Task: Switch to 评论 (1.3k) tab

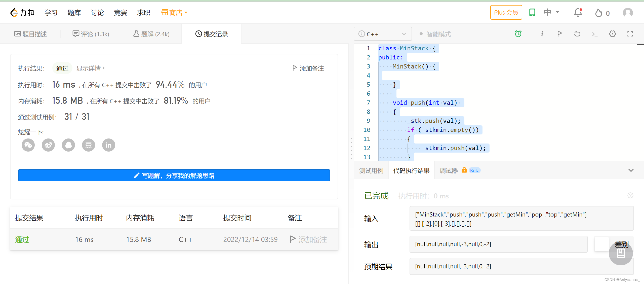Action: [x=91, y=34]
